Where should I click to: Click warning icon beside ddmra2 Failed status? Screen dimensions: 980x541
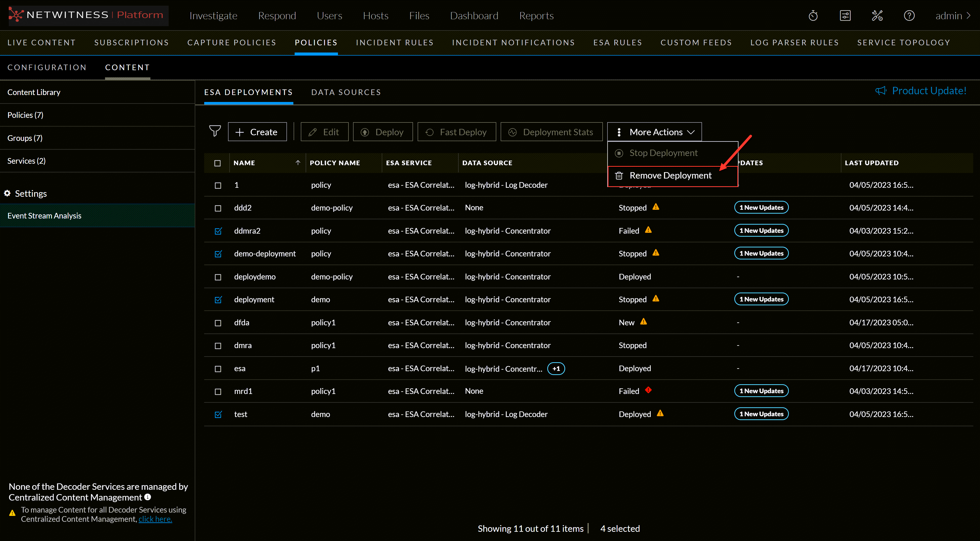pyautogui.click(x=648, y=230)
